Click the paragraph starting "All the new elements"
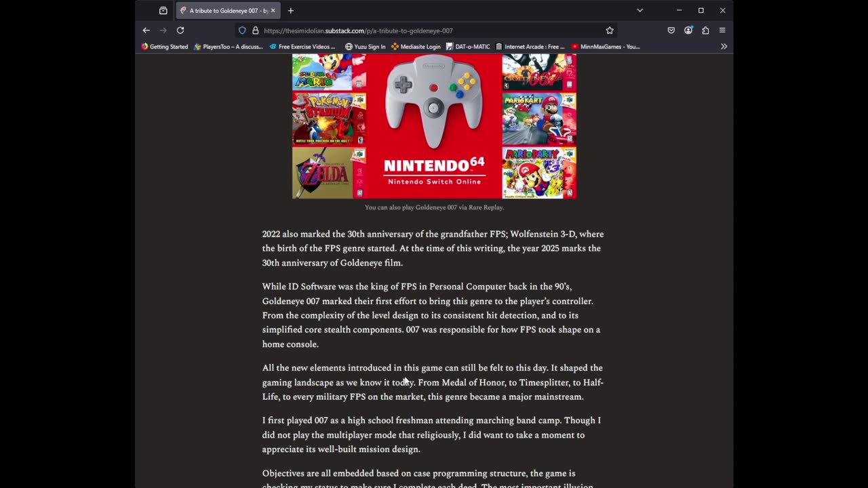The height and width of the screenshot is (488, 868). click(433, 382)
